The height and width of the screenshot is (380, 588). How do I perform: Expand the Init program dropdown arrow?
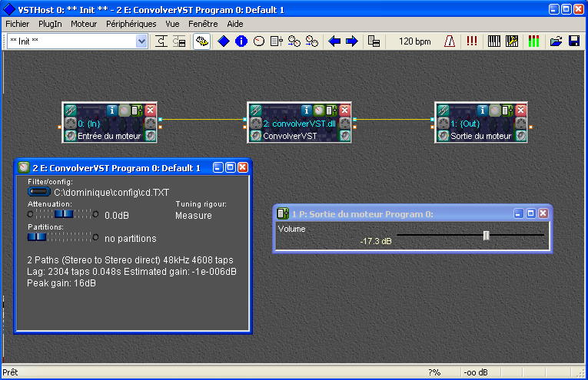click(x=141, y=41)
